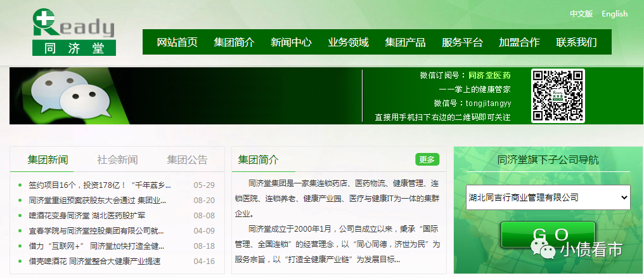Click the green 更多 button
The width and height of the screenshot is (644, 278).
pyautogui.click(x=427, y=159)
